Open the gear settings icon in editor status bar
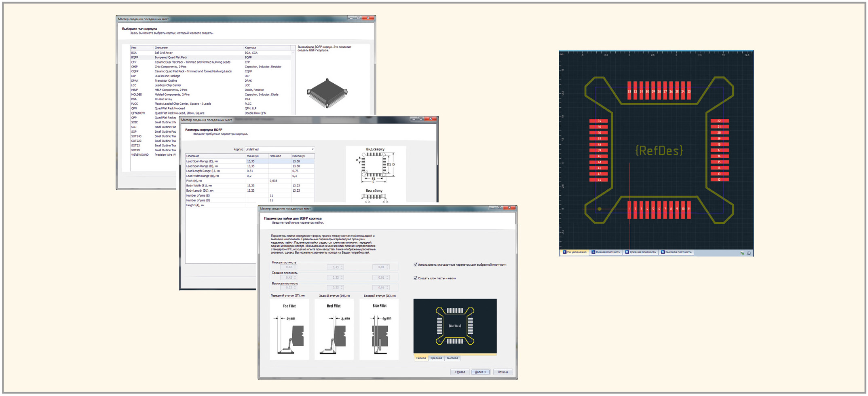The width and height of the screenshot is (868, 396). point(749,253)
